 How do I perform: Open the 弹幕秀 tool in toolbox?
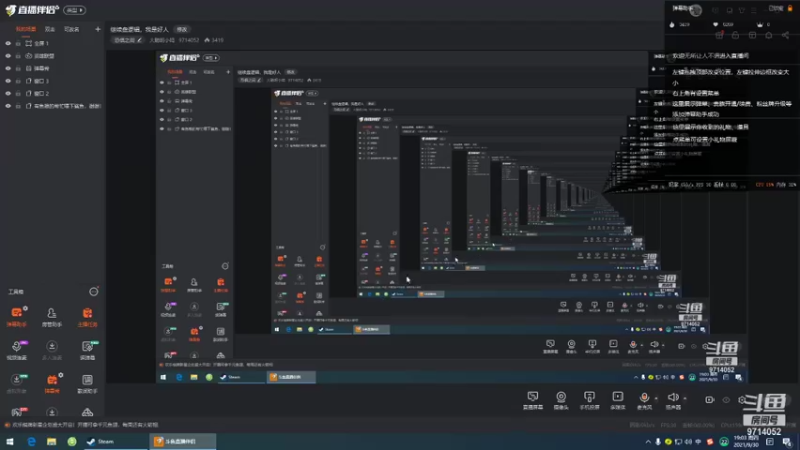point(52,383)
